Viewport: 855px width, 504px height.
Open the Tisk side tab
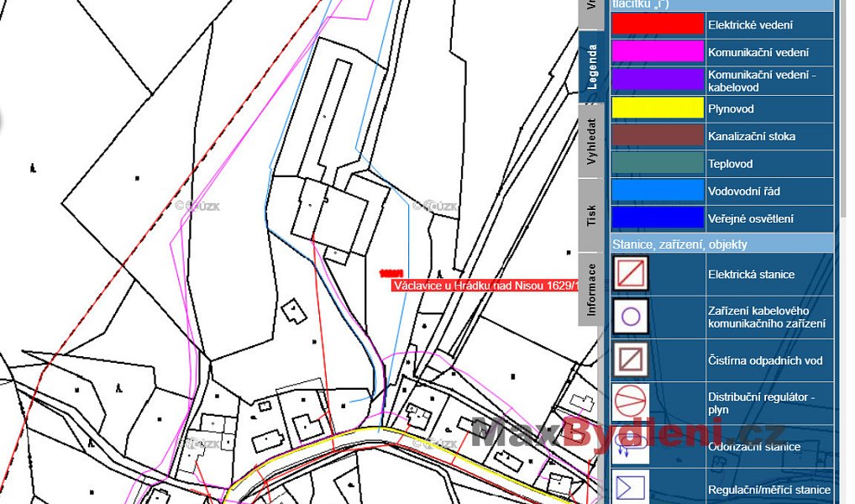(591, 215)
